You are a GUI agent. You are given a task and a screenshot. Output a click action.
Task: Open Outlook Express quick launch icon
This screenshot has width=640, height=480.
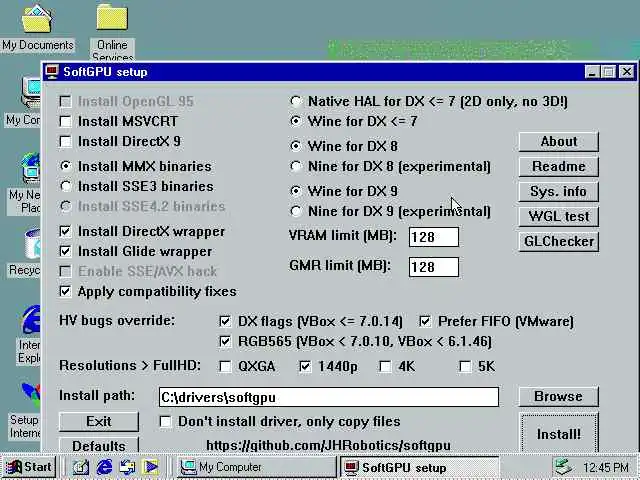(127, 467)
